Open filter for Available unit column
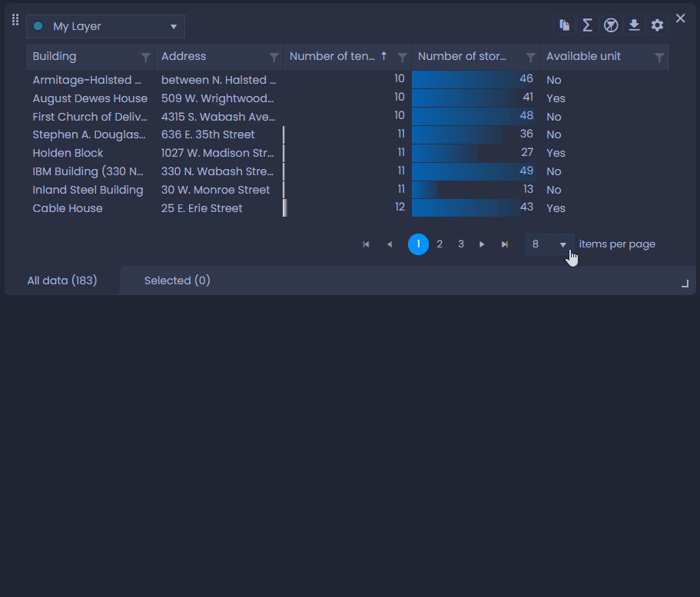This screenshot has width=700, height=597. pos(659,57)
